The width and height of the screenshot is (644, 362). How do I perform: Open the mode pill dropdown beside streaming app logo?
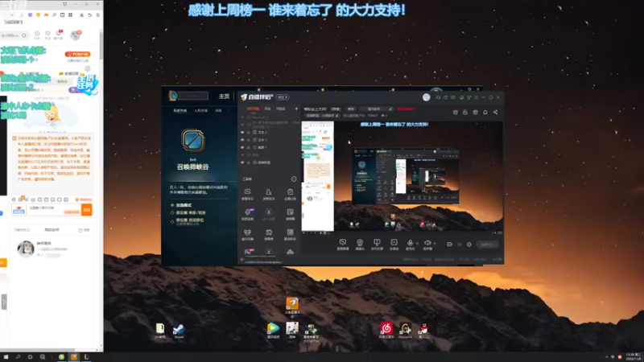point(283,97)
